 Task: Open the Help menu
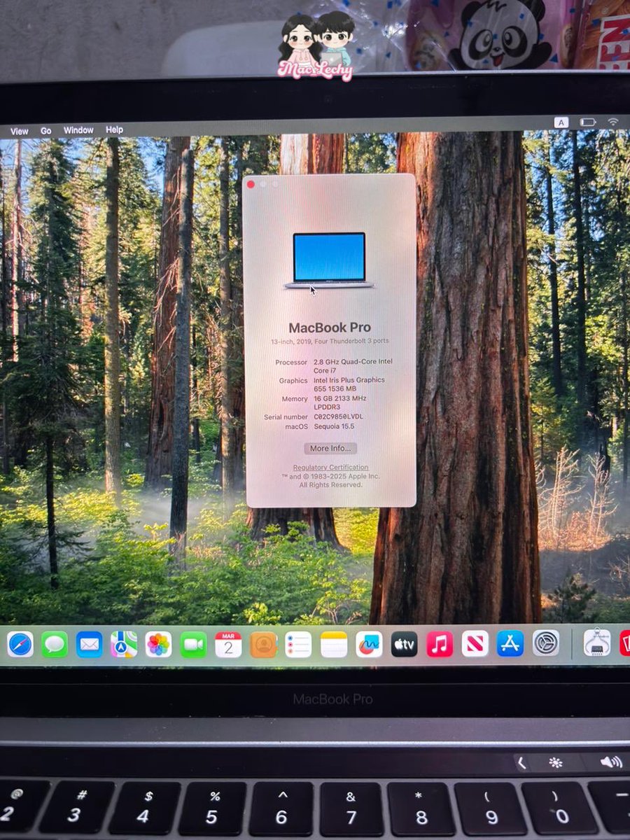coord(114,129)
